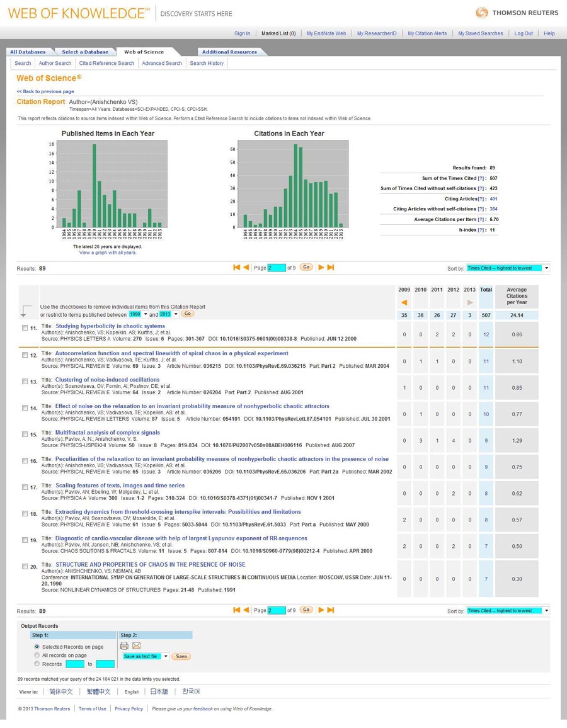Image resolution: width=567 pixels, height=728 pixels.
Task: Click the print icon in Output Records
Action: pyautogui.click(x=124, y=646)
